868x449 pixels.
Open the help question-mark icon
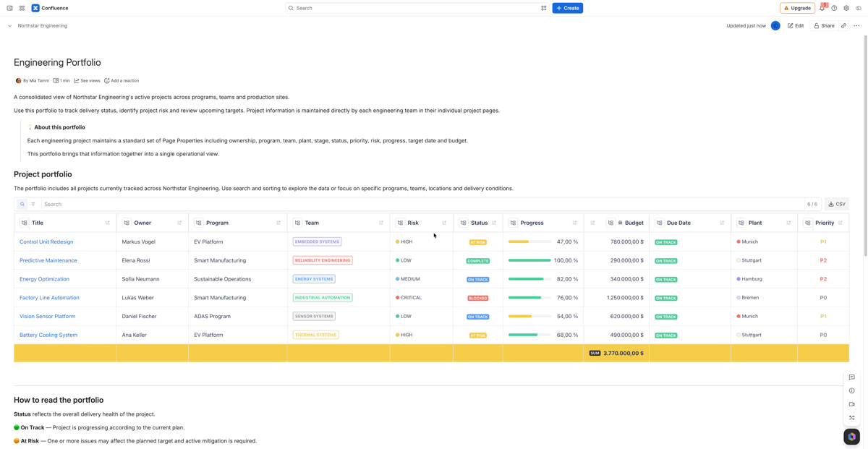click(834, 8)
